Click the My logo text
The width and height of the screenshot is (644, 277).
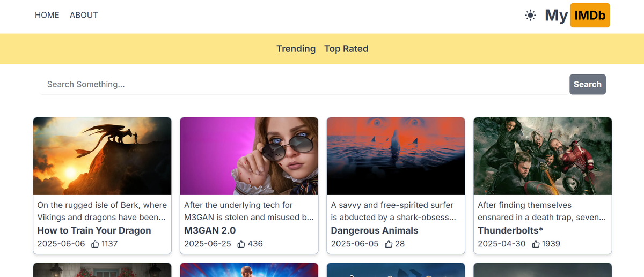pyautogui.click(x=556, y=16)
